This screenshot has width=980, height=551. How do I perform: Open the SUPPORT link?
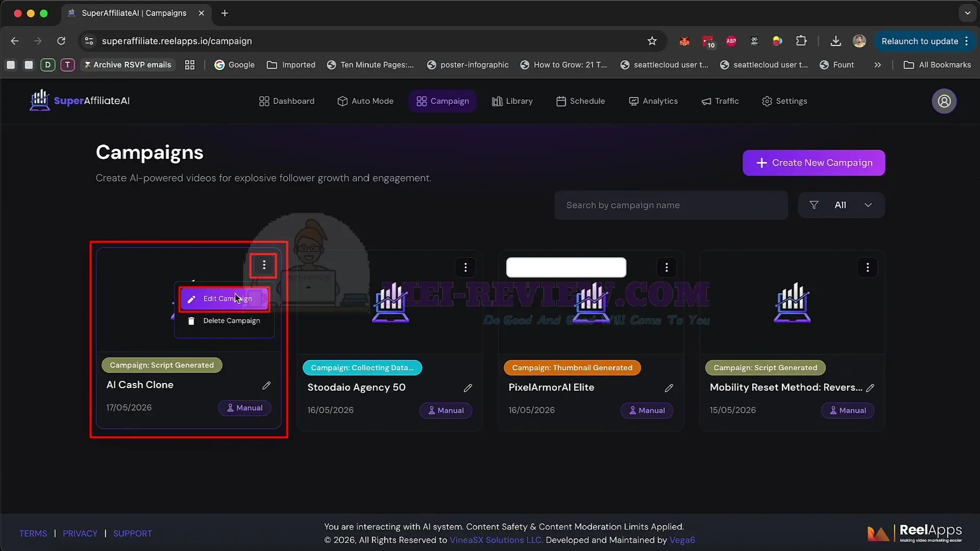[133, 534]
